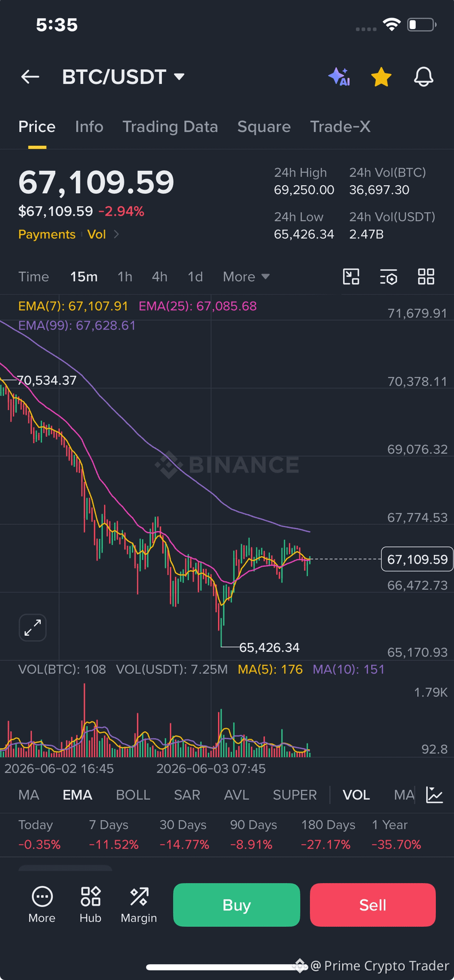Select the 1h interval

tap(124, 277)
